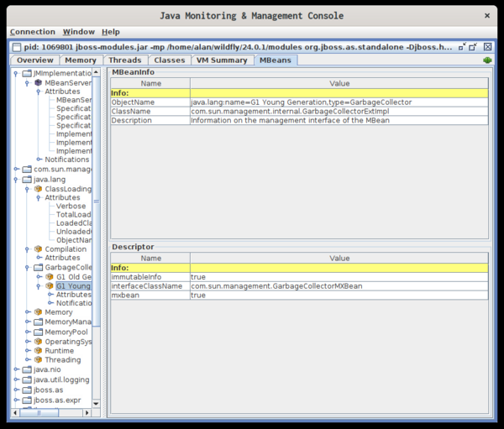The width and height of the screenshot is (504, 429).
Task: Collapse the java.lang tree node
Action: [x=16, y=180]
